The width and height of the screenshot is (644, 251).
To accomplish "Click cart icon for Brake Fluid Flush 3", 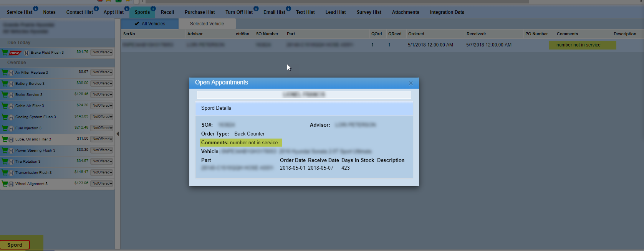I will pyautogui.click(x=5, y=53).
